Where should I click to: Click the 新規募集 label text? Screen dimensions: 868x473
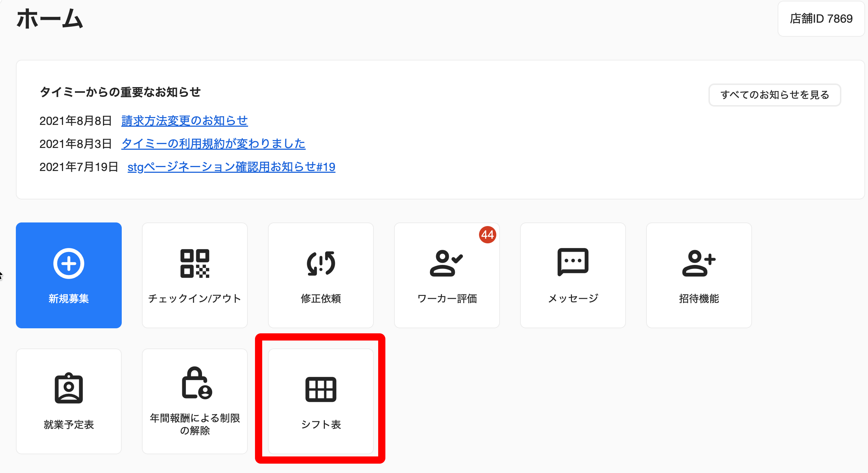(x=69, y=299)
